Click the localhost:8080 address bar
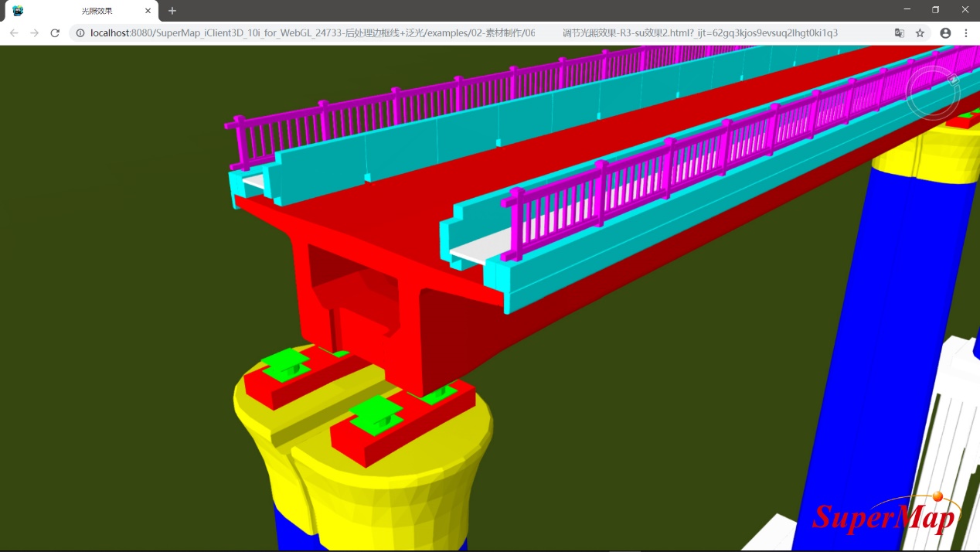 464,33
